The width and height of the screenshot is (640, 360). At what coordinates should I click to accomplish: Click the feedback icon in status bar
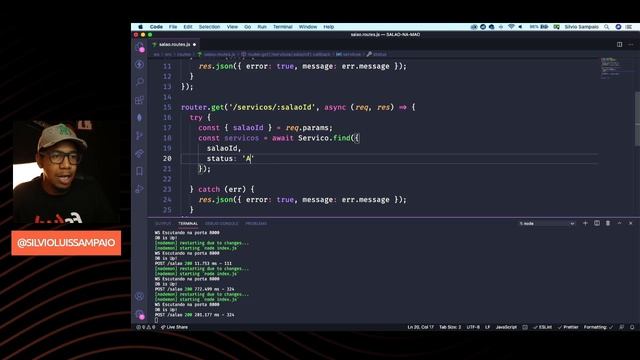click(621, 327)
